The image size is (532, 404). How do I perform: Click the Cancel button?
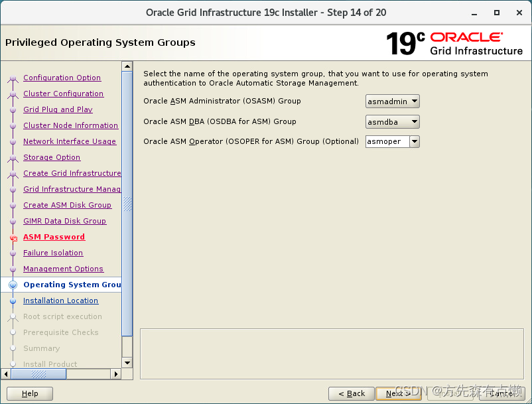[x=502, y=394]
